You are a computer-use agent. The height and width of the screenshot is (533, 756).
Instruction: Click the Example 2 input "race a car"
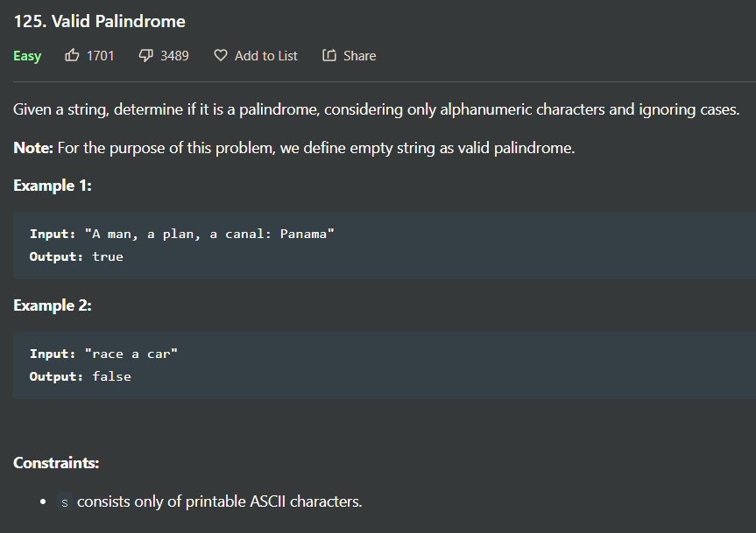click(131, 354)
